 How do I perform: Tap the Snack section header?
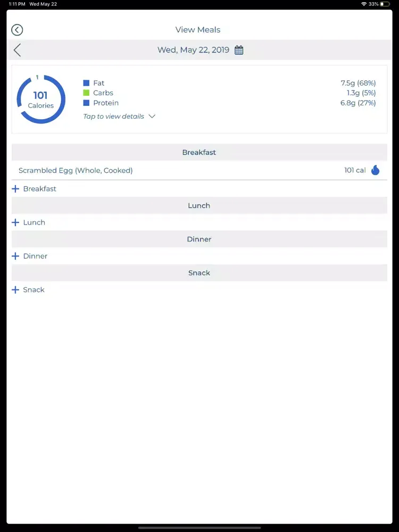coord(199,273)
